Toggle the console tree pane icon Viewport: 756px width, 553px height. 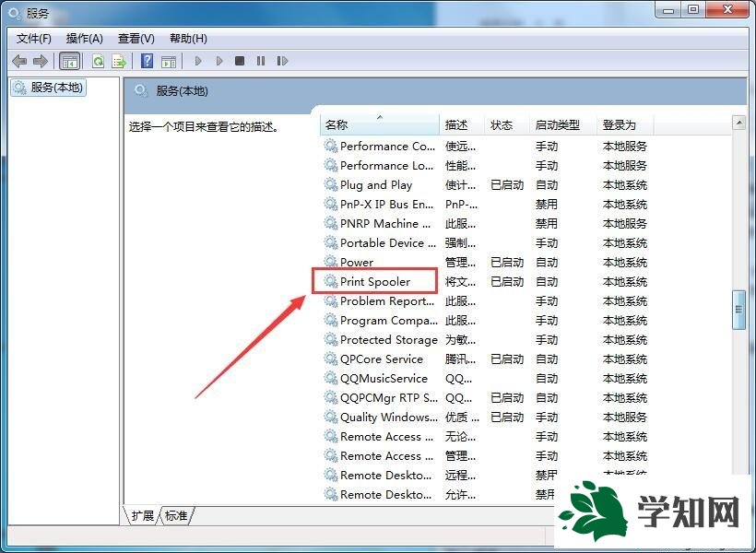[x=69, y=61]
